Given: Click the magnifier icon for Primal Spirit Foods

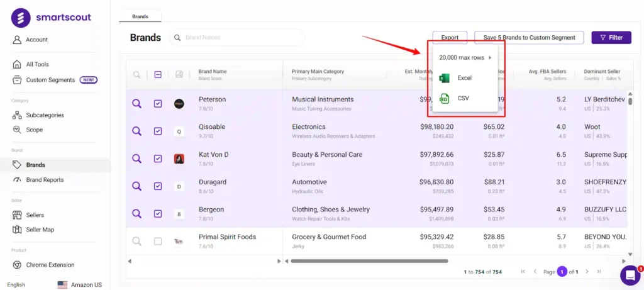Looking at the screenshot, I should [x=136, y=241].
